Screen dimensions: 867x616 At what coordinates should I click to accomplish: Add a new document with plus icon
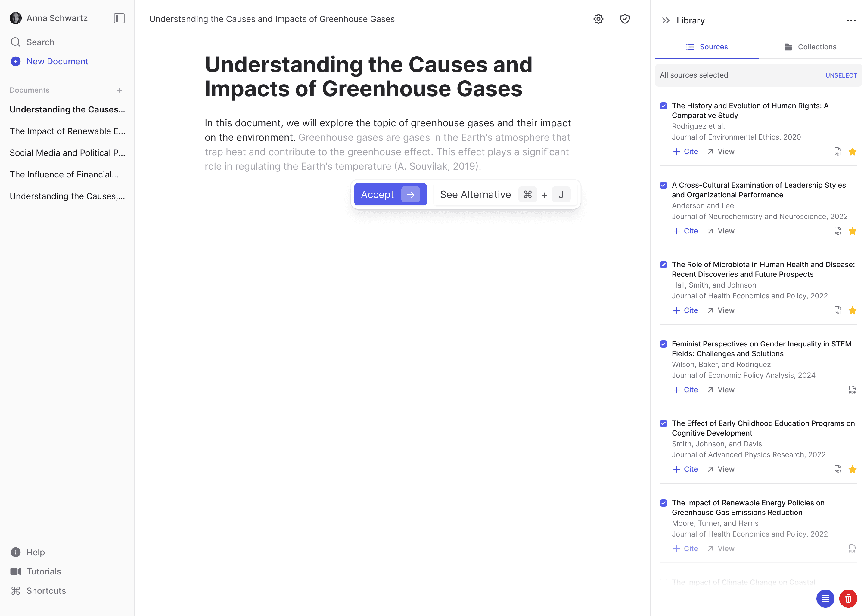tap(119, 90)
